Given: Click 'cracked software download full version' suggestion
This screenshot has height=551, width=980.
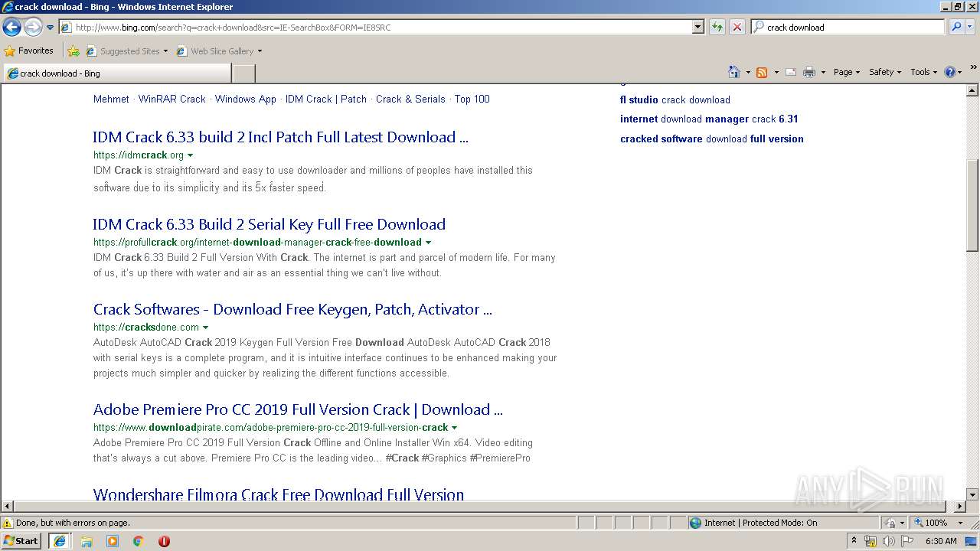Looking at the screenshot, I should (712, 139).
